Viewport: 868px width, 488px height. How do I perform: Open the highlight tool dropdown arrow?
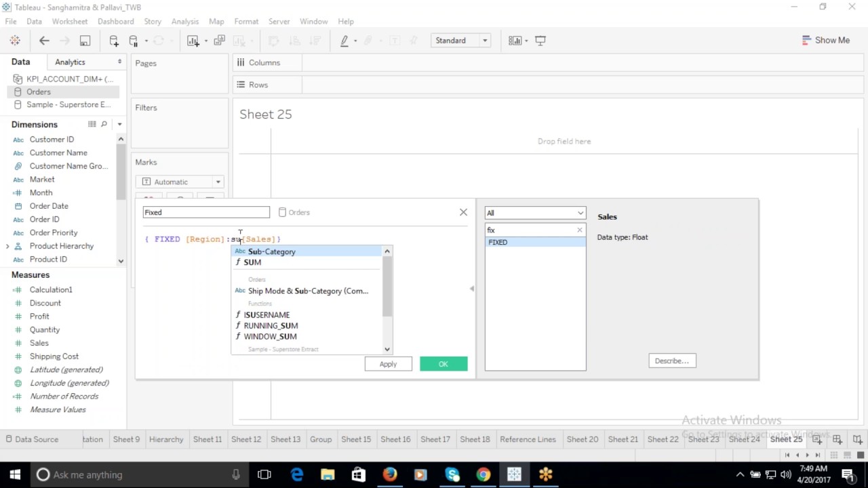(355, 41)
